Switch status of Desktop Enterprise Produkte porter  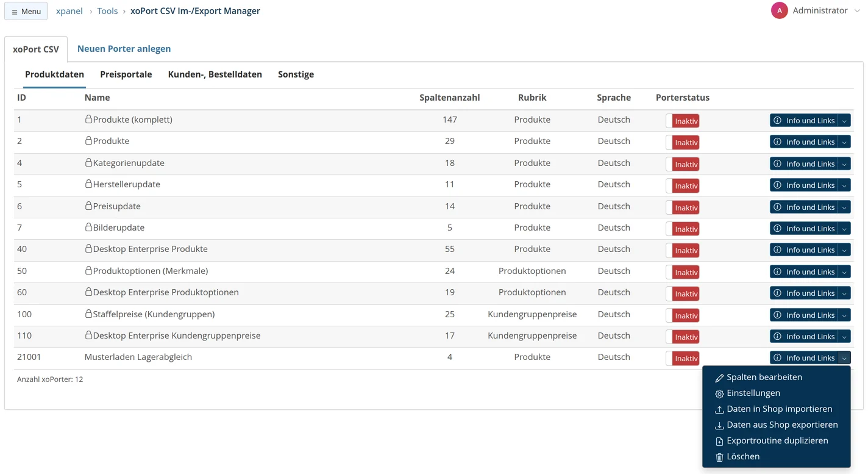click(683, 250)
